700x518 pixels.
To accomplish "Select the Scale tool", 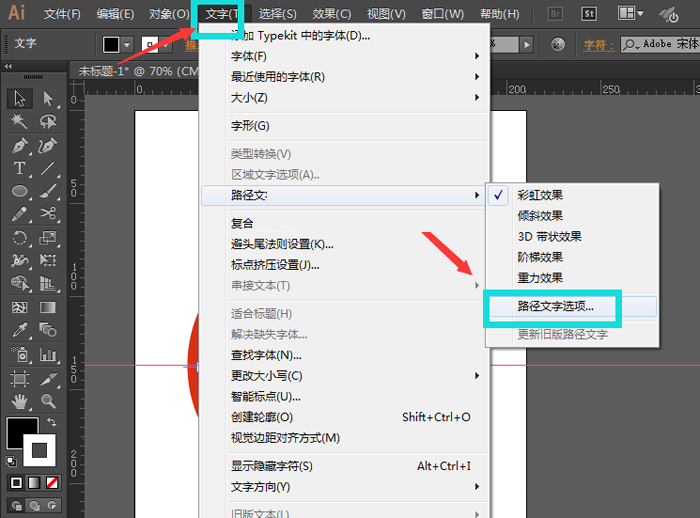I will pyautogui.click(x=47, y=238).
